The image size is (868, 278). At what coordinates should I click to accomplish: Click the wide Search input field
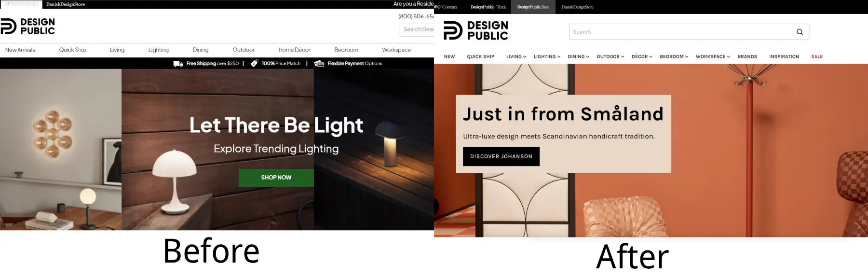[680, 32]
